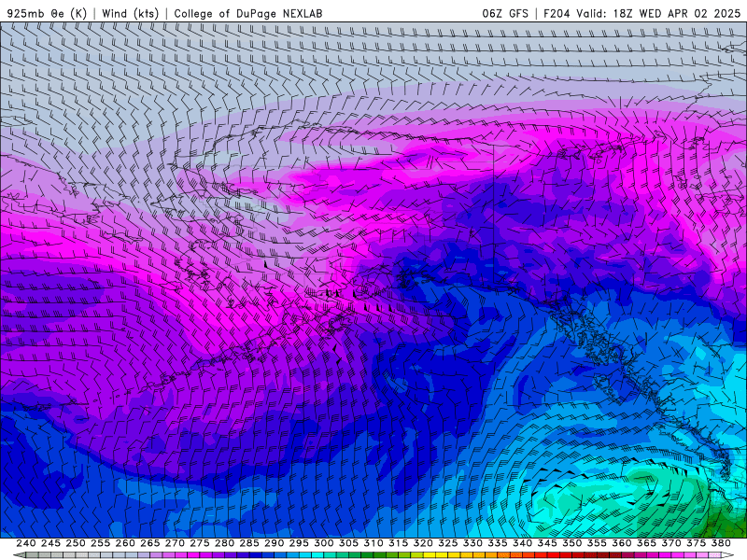Click the 260 legend label
The width and height of the screenshot is (747, 560).
pos(125,543)
